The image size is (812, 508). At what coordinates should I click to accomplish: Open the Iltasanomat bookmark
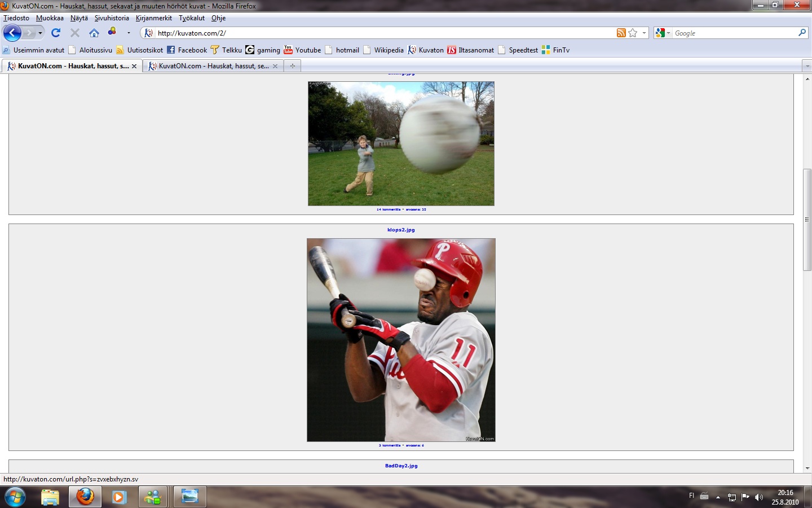tap(470, 50)
